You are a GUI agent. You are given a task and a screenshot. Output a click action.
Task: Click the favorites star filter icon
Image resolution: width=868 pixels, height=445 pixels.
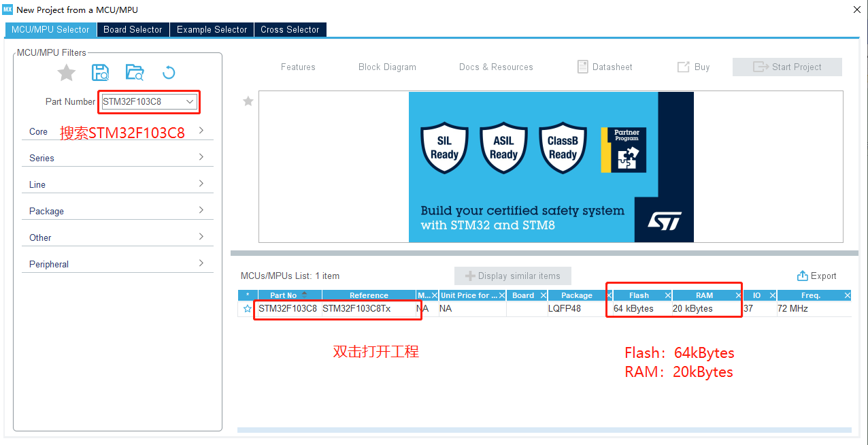[x=66, y=73]
